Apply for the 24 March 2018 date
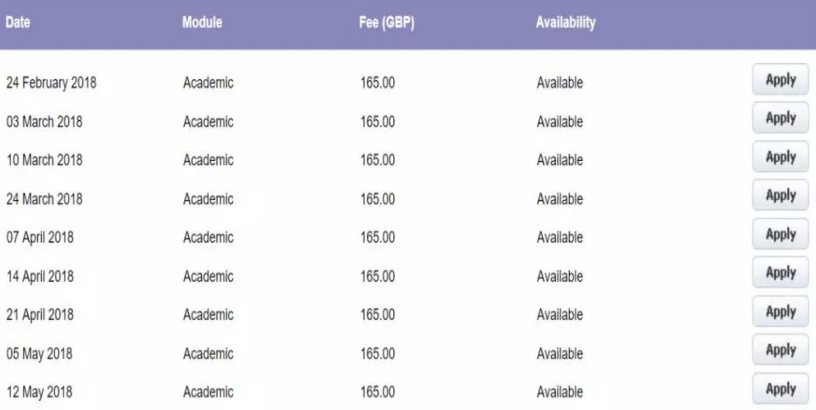This screenshot has width=816, height=410. coord(780,196)
